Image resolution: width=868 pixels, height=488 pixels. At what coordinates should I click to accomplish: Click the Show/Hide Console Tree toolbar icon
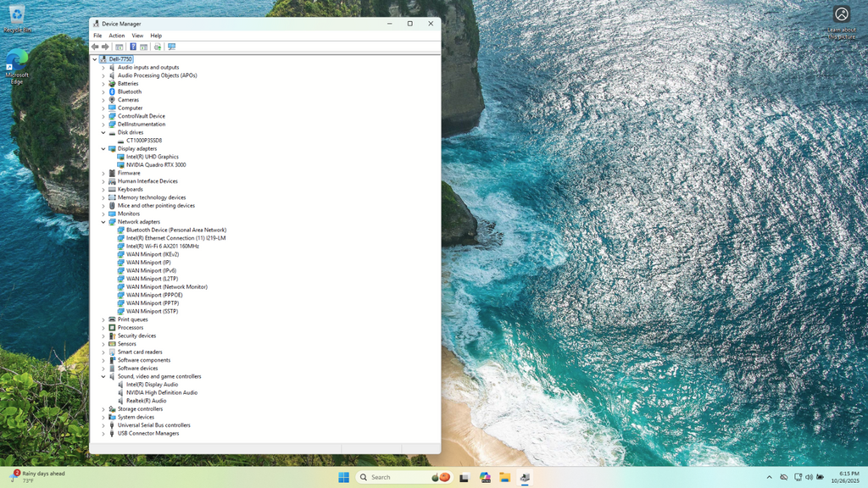click(120, 47)
